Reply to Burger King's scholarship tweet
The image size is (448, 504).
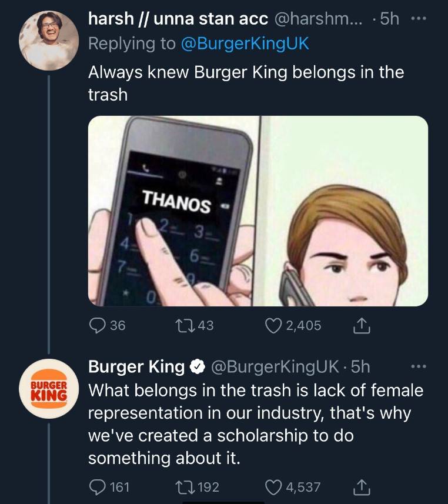96,487
